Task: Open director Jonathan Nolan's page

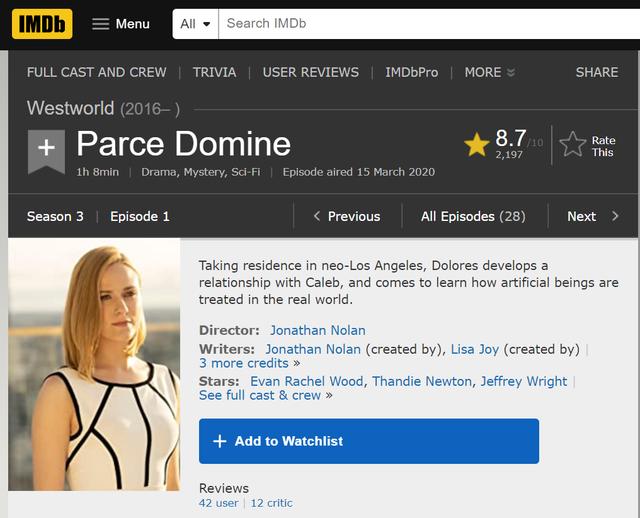Action: (318, 330)
